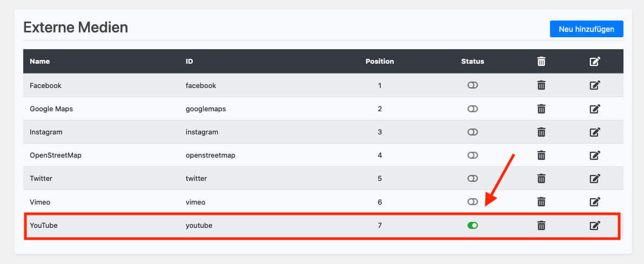This screenshot has height=264, width=644.
Task: Edit the Twitter media entry
Action: [x=595, y=178]
